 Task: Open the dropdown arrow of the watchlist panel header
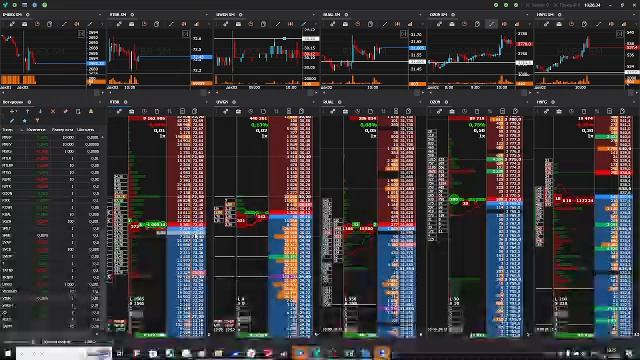point(100,102)
